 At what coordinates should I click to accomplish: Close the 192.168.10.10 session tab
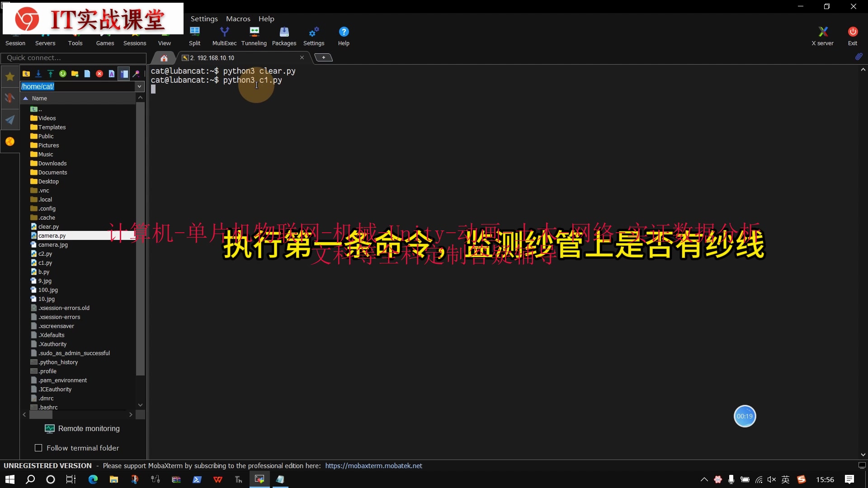pos(302,57)
